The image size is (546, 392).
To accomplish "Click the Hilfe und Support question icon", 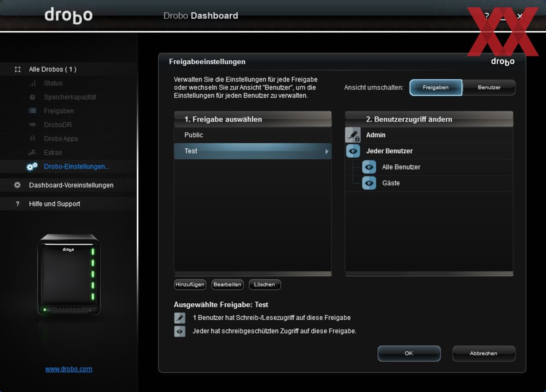I will [x=17, y=204].
